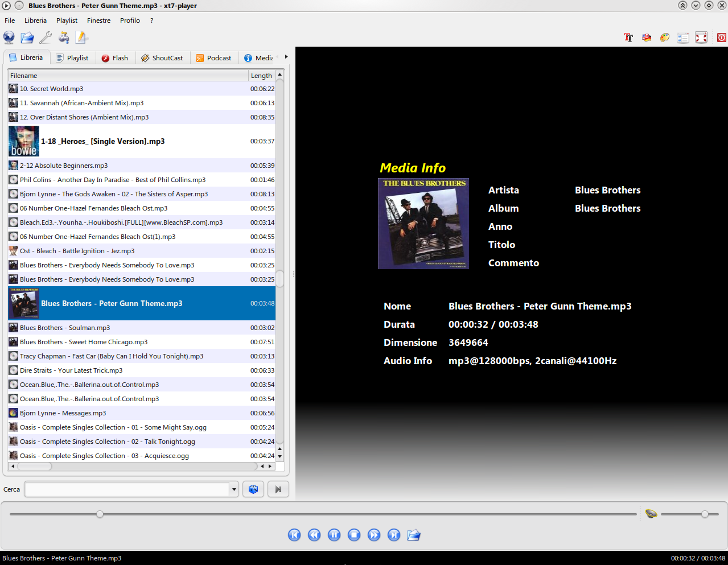Select 'Tracy Chapman - Fast Car' track
Screen dimensions: 728x565
pos(142,356)
